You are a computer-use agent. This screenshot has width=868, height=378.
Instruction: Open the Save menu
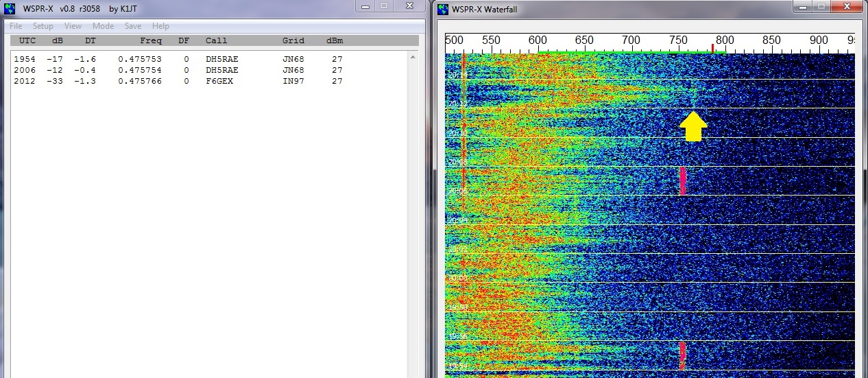(133, 26)
